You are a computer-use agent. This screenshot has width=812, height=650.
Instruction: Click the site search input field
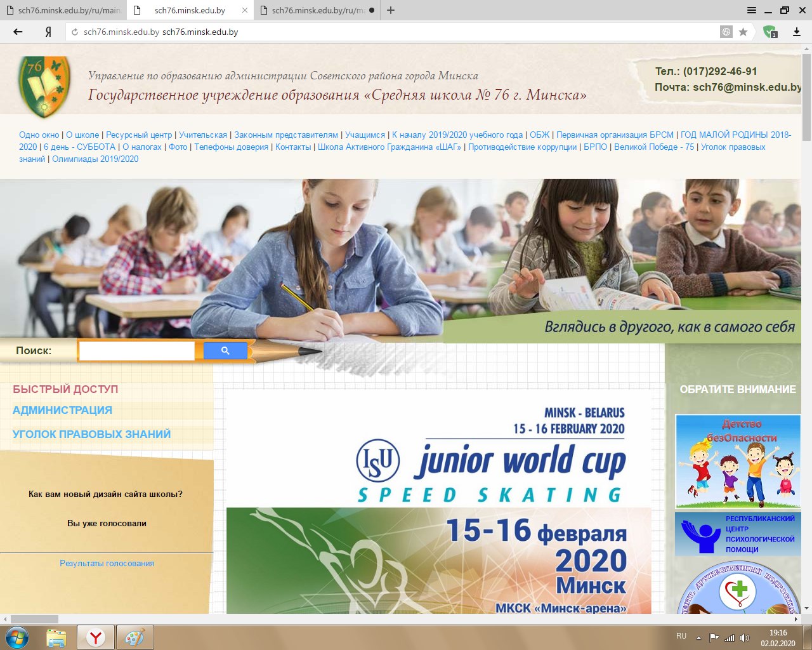tap(136, 350)
